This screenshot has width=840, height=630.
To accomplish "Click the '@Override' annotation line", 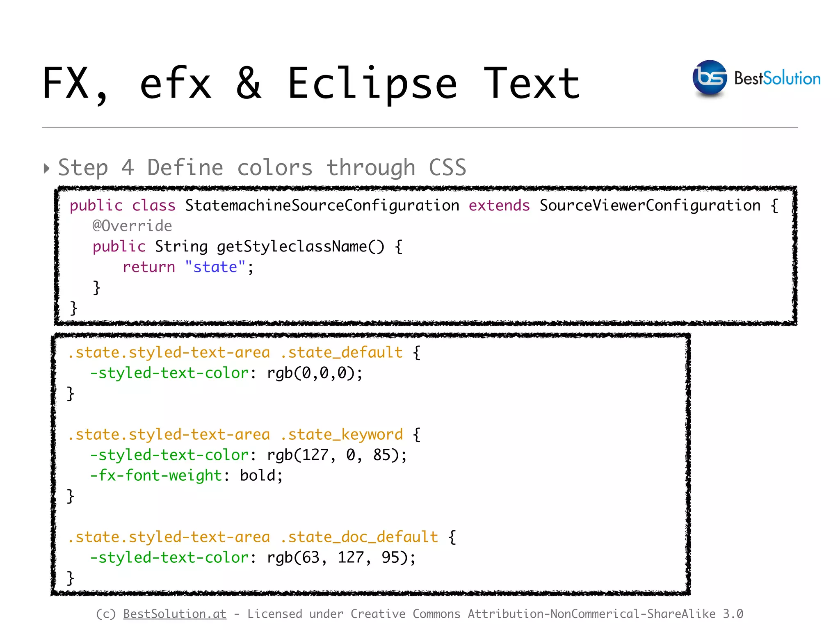I will [x=132, y=226].
